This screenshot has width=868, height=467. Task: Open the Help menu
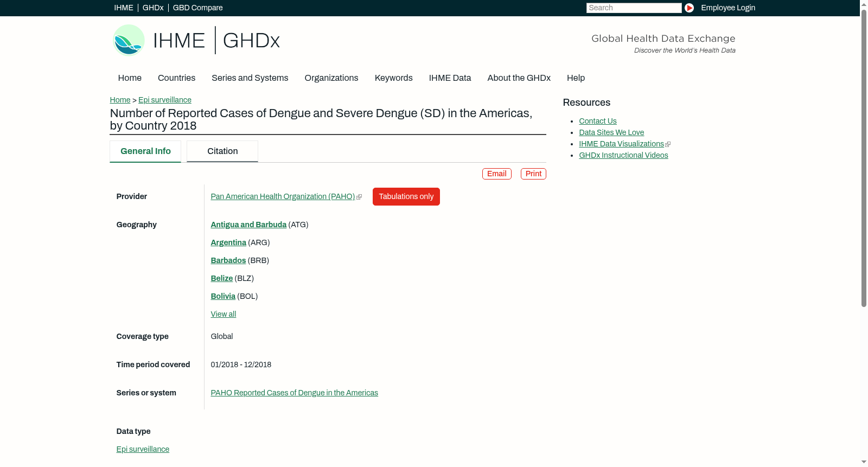(x=576, y=78)
